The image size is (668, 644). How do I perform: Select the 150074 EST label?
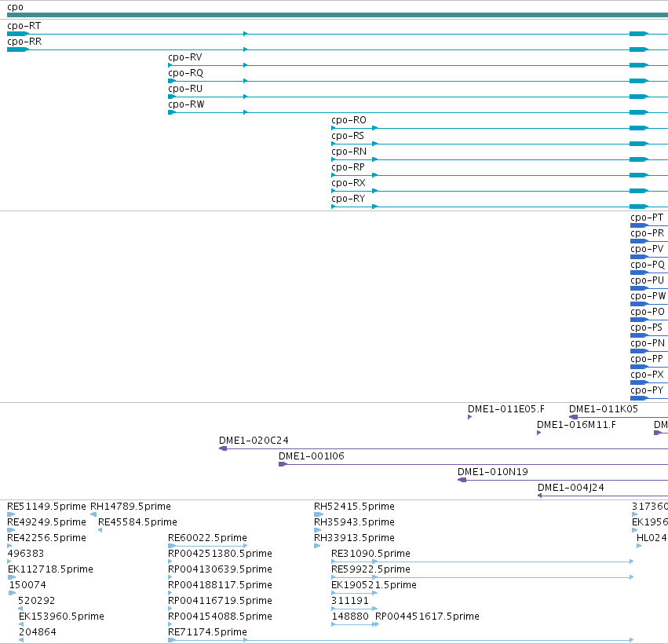coord(27,586)
